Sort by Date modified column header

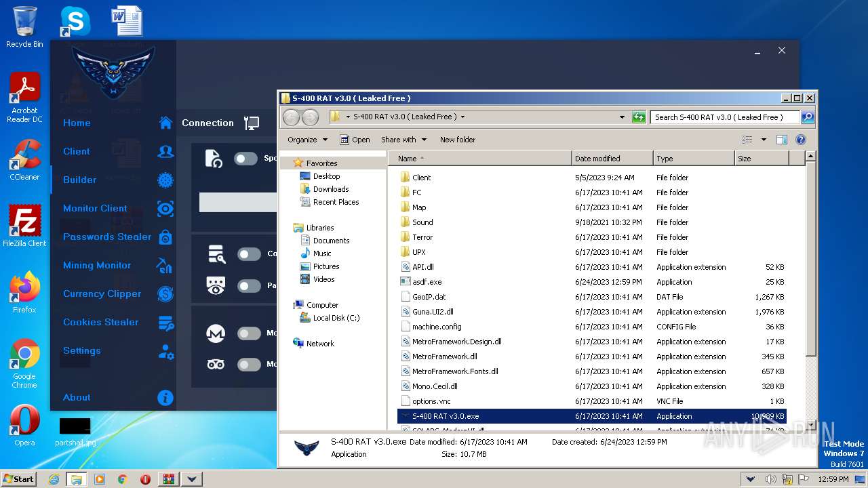(x=612, y=159)
